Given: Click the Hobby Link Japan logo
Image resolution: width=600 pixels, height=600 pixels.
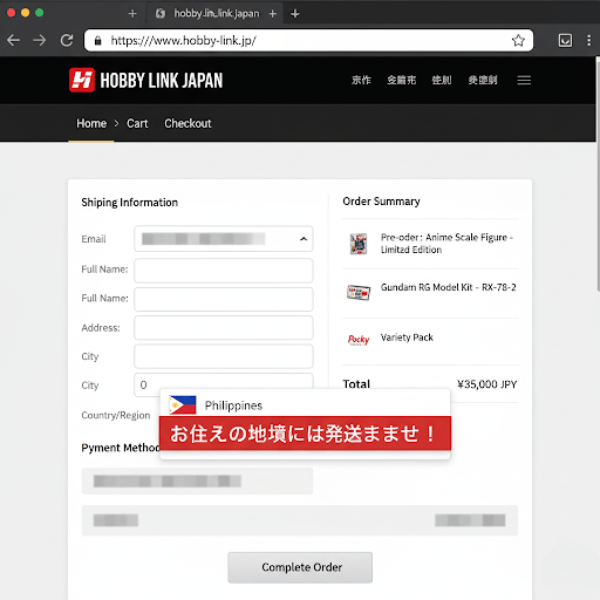Looking at the screenshot, I should coord(146,80).
